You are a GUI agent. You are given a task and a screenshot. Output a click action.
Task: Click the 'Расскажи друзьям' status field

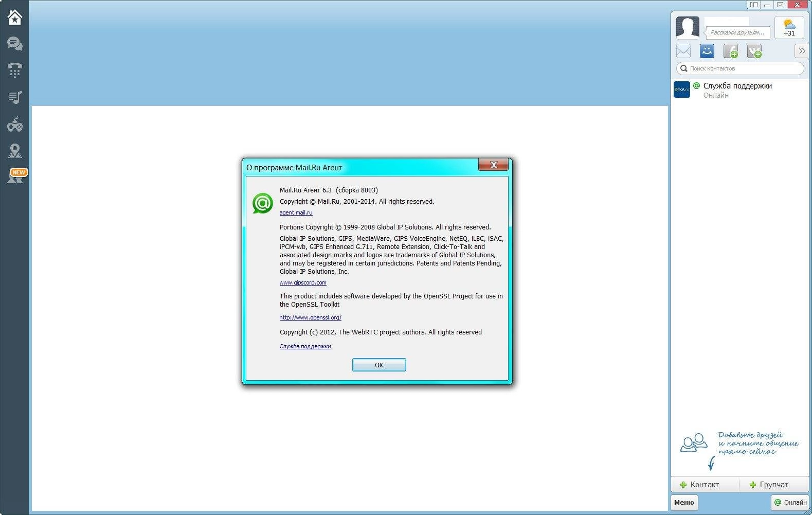737,32
